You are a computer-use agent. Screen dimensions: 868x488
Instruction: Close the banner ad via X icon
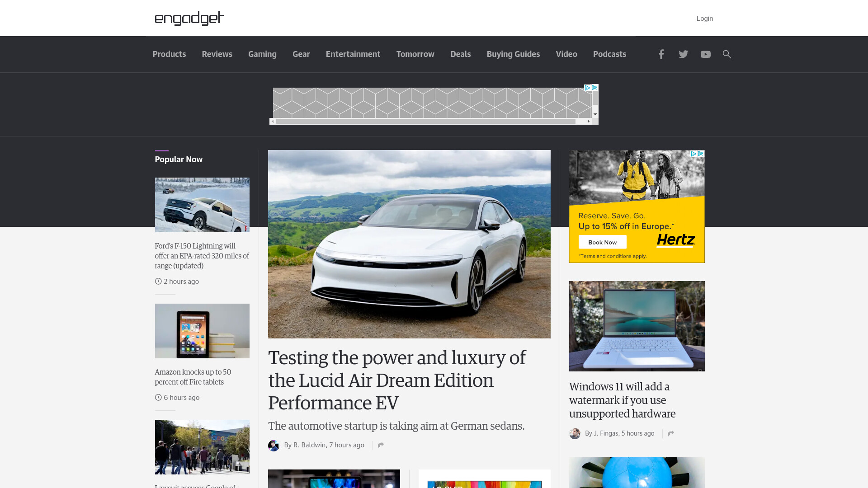coord(594,88)
